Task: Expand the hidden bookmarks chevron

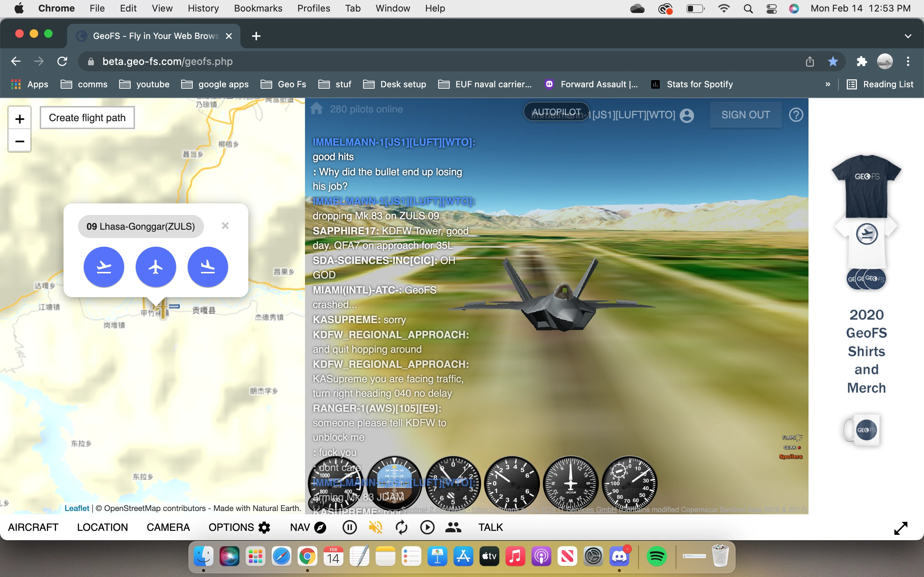Action: (x=827, y=84)
